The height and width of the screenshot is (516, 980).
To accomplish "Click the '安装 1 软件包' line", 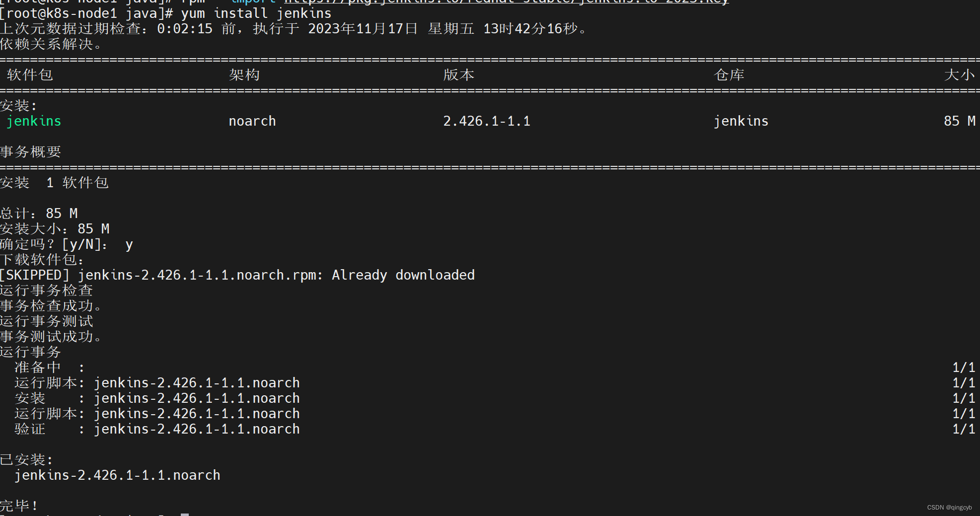I will tap(55, 183).
